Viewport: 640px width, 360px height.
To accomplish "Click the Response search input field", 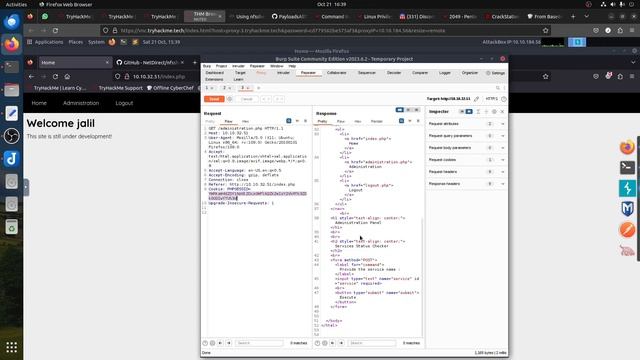I will click(371, 343).
